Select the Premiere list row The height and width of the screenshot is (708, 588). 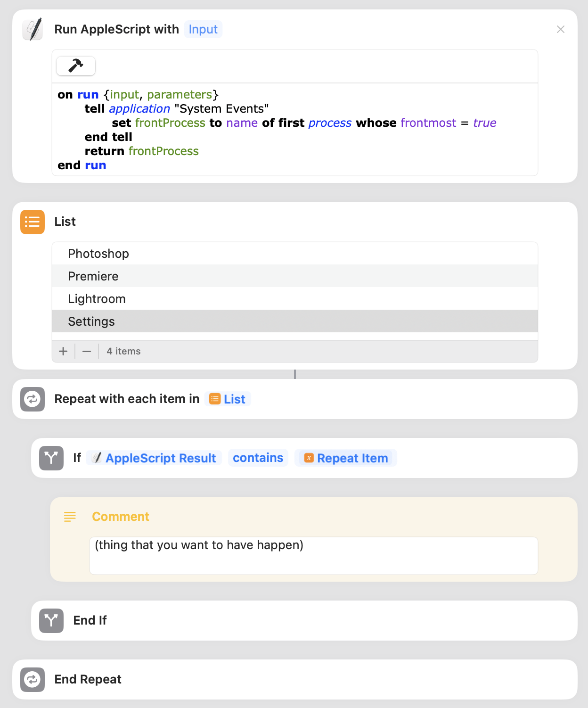coord(295,276)
